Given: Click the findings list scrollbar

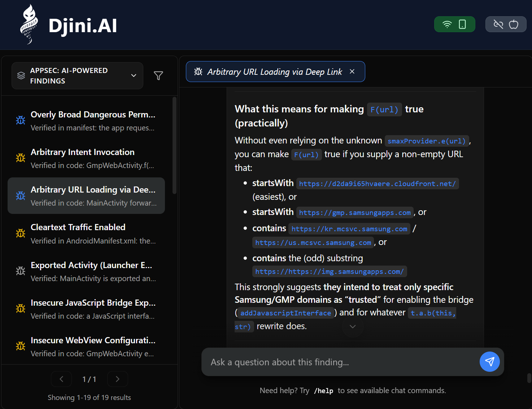Looking at the screenshot, I should (x=175, y=145).
